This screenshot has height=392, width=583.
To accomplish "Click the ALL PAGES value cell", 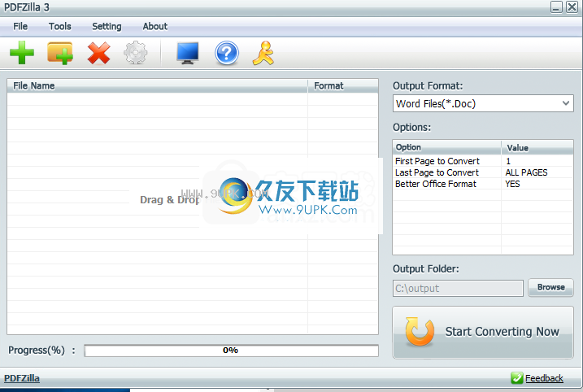I will (x=526, y=172).
